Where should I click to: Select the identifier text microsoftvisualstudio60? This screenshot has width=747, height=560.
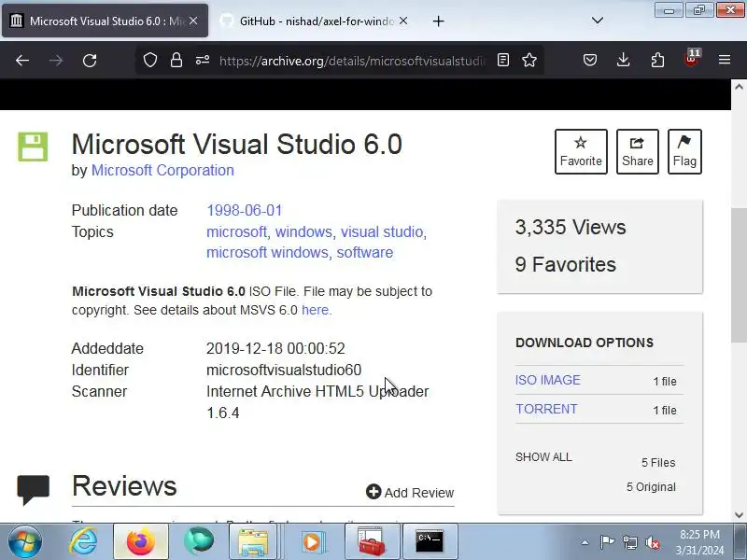(x=284, y=370)
